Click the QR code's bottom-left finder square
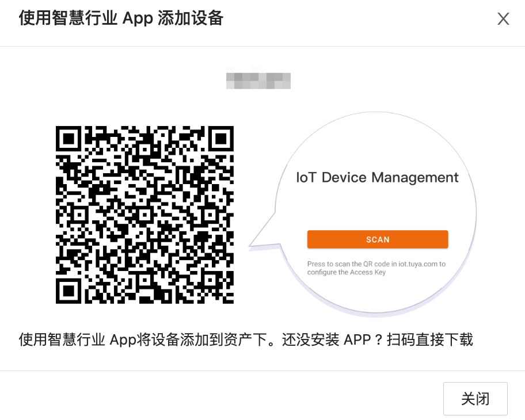Image resolution: width=525 pixels, height=420 pixels. point(70,289)
